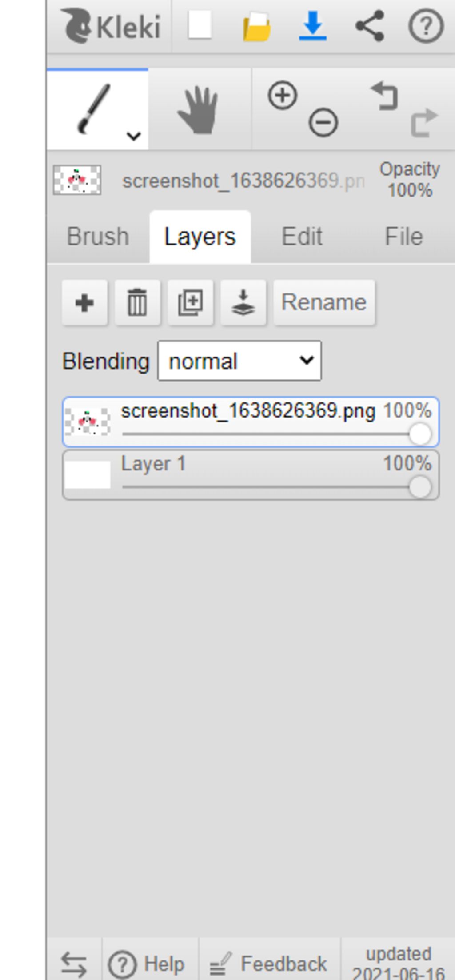Image resolution: width=455 pixels, height=980 pixels.
Task: Click the Layer 1 opacity slider handle
Action: click(420, 487)
